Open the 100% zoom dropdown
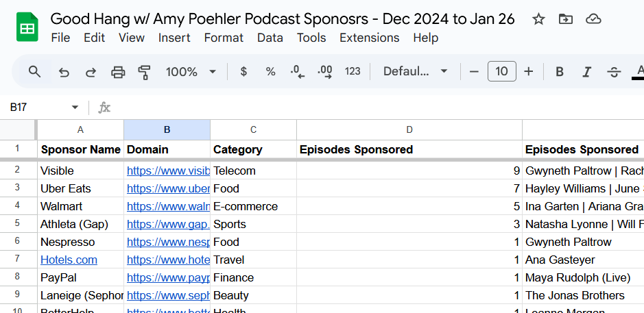The height and width of the screenshot is (313, 644). pyautogui.click(x=191, y=71)
